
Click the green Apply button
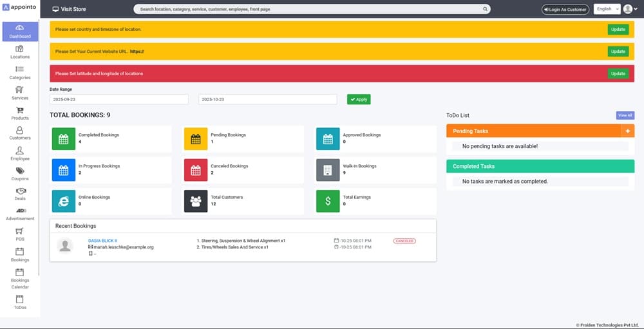coord(359,99)
